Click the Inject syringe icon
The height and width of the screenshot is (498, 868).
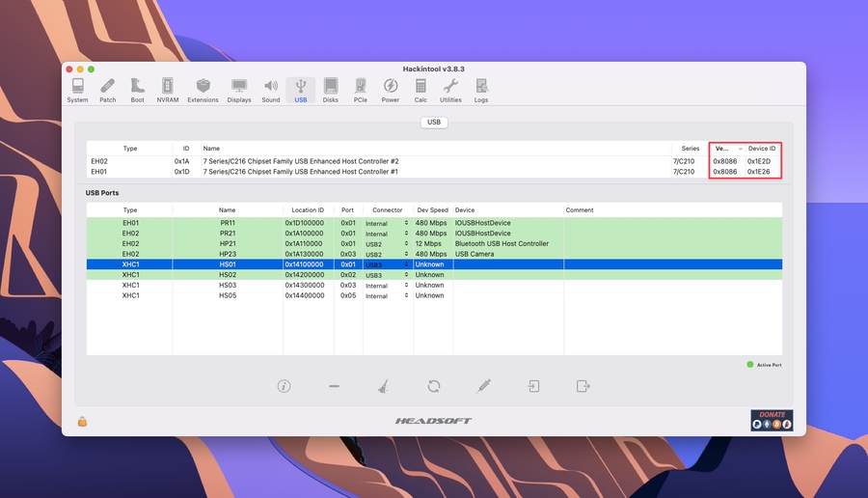pos(483,386)
